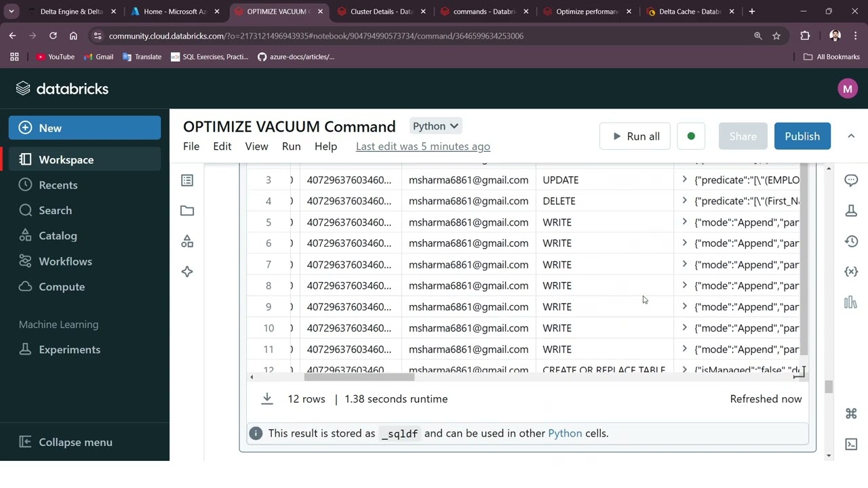Click Run all button

[635, 136]
